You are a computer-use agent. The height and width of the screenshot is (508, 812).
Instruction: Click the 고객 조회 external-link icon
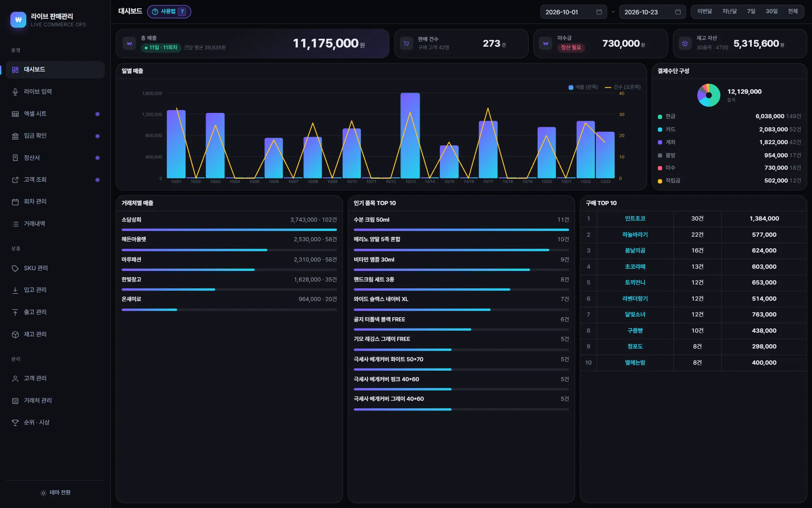pos(15,180)
